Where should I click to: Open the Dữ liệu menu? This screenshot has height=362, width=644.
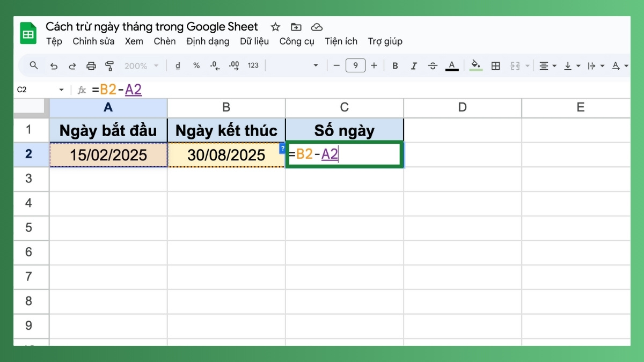[254, 41]
